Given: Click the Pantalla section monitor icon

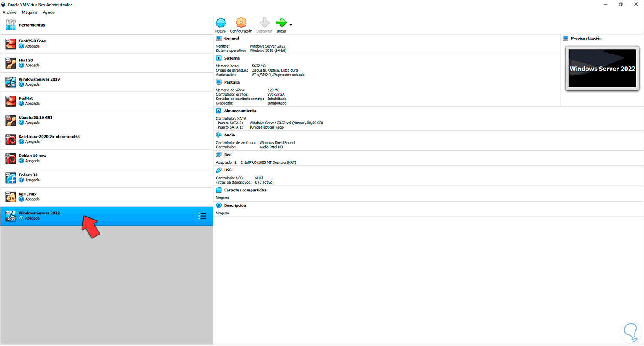Looking at the screenshot, I should click(x=219, y=82).
